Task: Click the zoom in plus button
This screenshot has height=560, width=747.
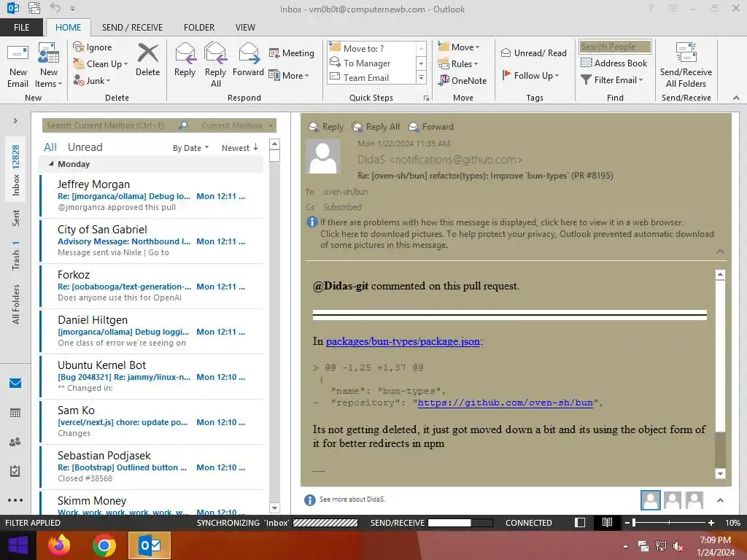Action: (711, 523)
